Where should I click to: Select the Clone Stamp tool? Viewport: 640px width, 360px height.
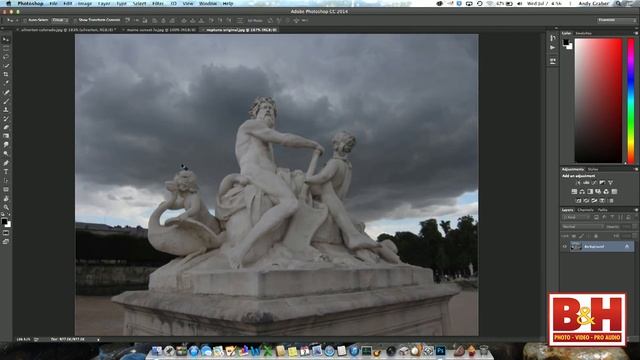click(x=6, y=110)
